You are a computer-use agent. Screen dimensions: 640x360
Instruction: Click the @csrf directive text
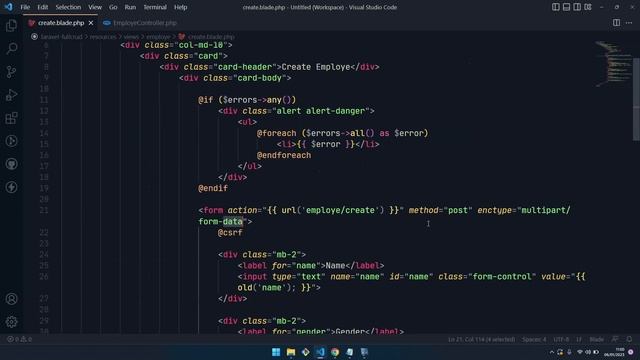tap(230, 233)
